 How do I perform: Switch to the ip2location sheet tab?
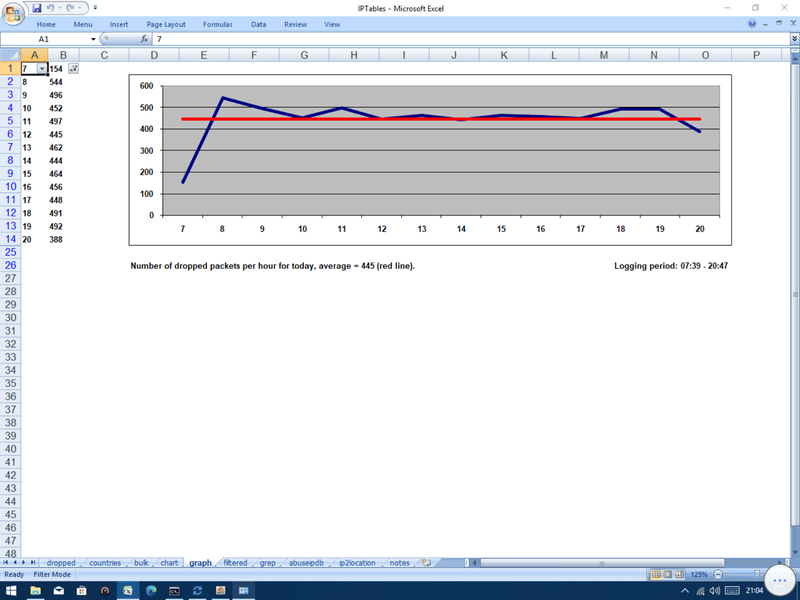tap(357, 563)
